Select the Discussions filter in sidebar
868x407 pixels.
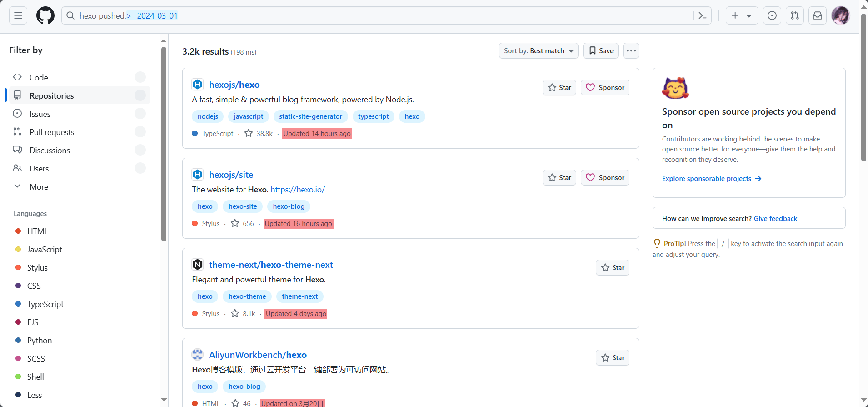pos(50,151)
